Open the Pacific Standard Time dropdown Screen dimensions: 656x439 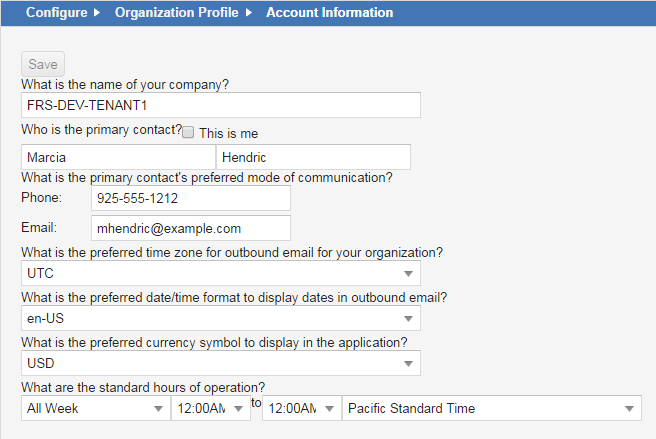pyautogui.click(x=492, y=408)
